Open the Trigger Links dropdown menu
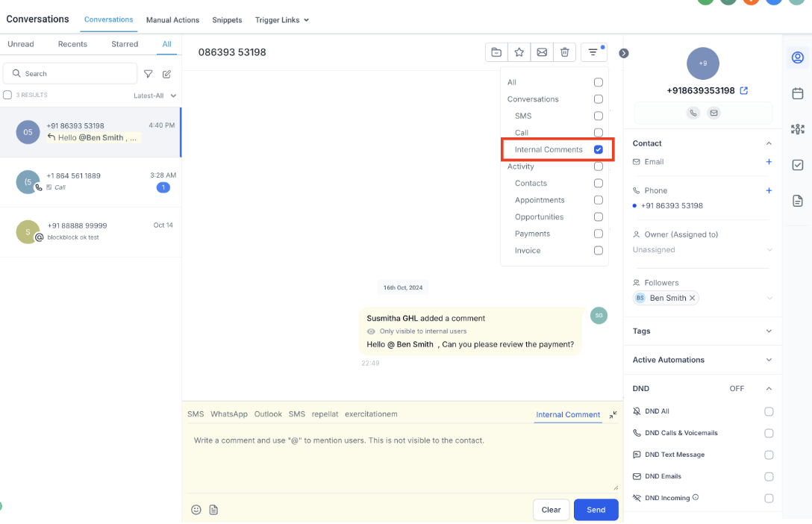The image size is (812, 524). 281,20
